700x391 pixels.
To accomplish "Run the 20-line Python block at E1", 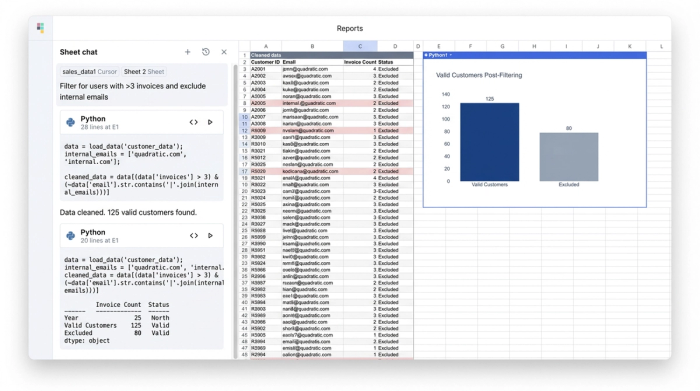I will click(210, 236).
